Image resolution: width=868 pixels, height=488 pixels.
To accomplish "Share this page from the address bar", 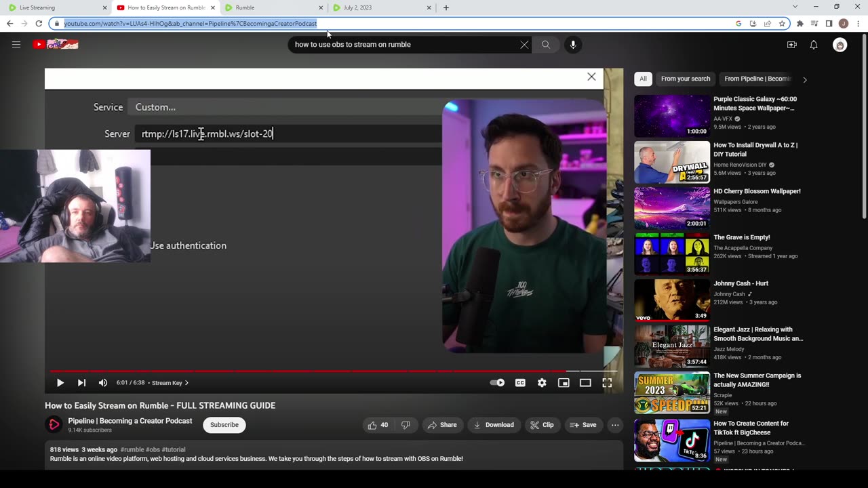I will coord(768,24).
